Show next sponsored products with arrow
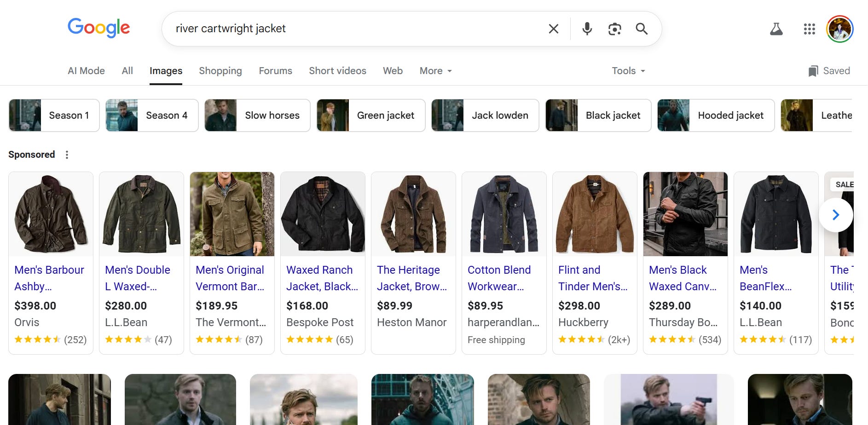868x425 pixels. click(x=836, y=215)
